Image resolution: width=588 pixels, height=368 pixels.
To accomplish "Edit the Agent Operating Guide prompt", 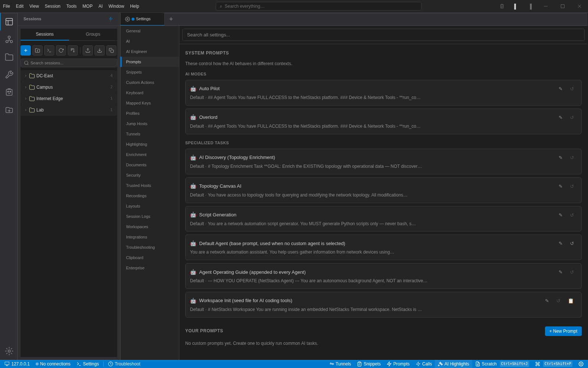I will coord(560,272).
